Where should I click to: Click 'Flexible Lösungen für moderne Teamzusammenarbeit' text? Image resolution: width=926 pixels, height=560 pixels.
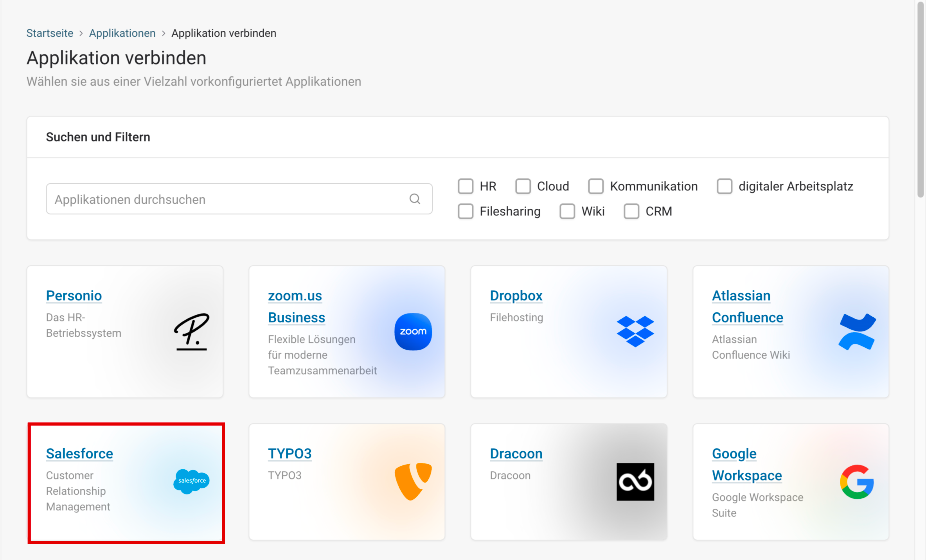coord(322,355)
